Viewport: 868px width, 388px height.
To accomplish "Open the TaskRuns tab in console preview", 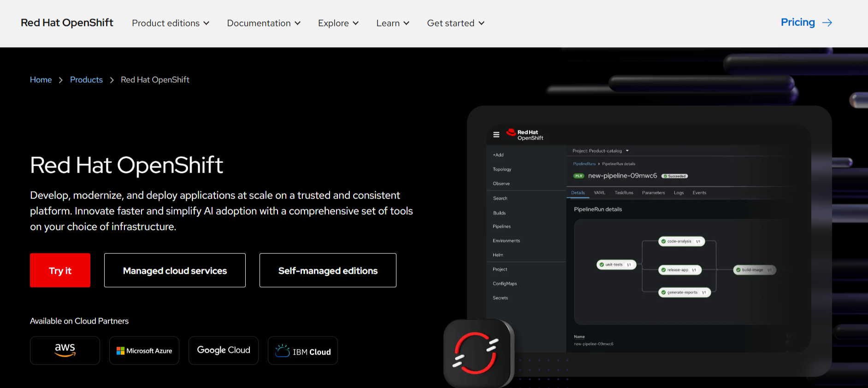I will pos(624,193).
